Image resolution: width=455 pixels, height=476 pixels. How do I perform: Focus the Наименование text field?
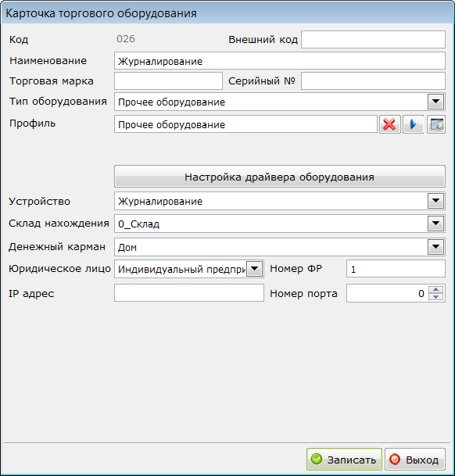[280, 61]
